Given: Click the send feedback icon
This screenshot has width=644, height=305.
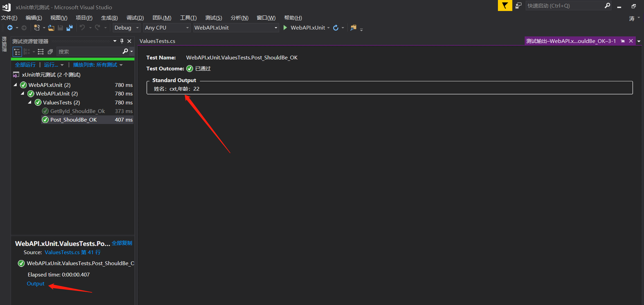Looking at the screenshot, I should coord(518,5).
